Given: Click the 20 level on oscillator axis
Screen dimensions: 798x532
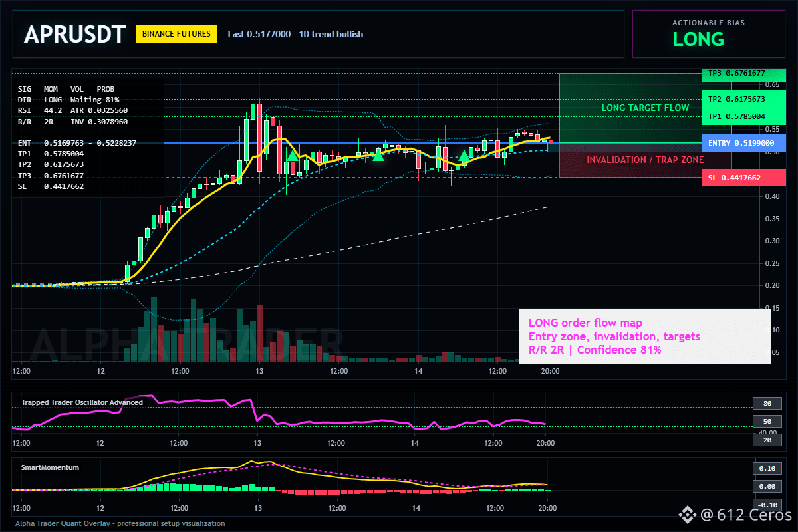Looking at the screenshot, I should [767, 440].
